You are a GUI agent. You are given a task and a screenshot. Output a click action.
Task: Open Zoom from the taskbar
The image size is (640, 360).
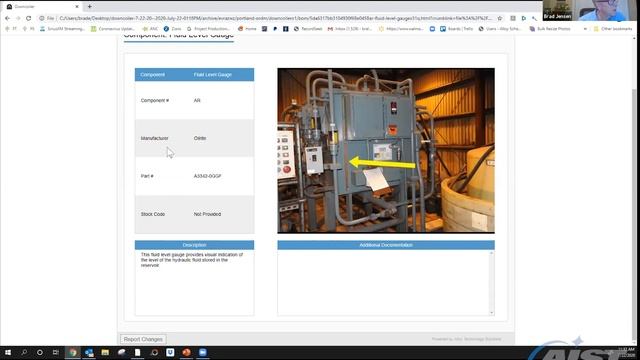tap(203, 352)
